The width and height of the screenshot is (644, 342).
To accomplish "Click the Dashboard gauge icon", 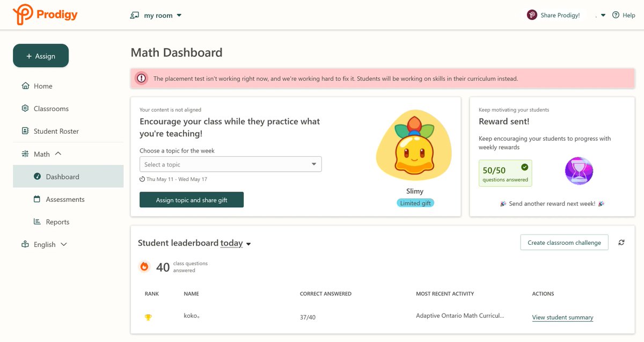I will click(37, 177).
